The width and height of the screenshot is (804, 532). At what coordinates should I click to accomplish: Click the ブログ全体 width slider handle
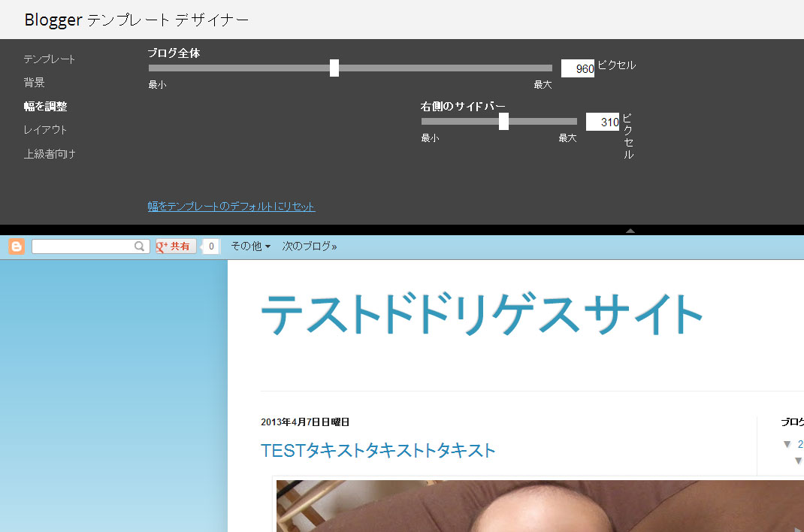[334, 68]
